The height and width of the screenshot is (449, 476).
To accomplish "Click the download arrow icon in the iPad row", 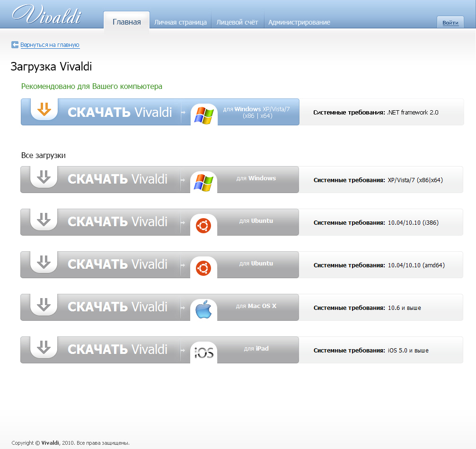I will point(44,347).
